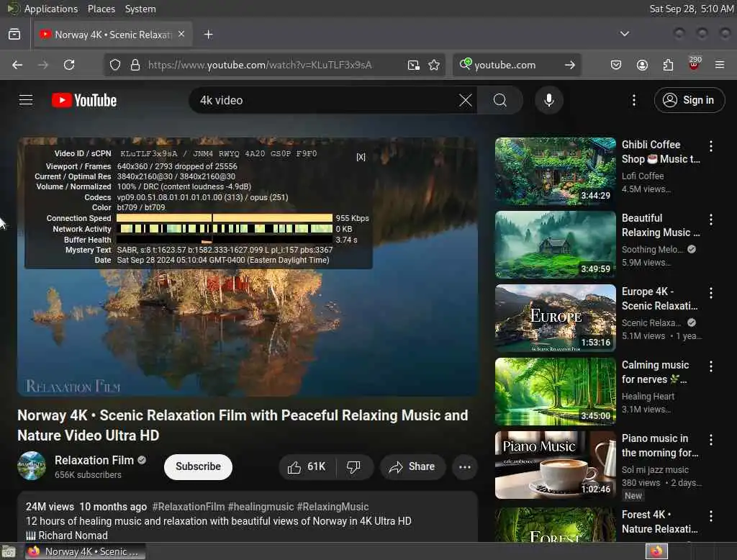
Task: Open options for Piano music video
Action: click(710, 440)
